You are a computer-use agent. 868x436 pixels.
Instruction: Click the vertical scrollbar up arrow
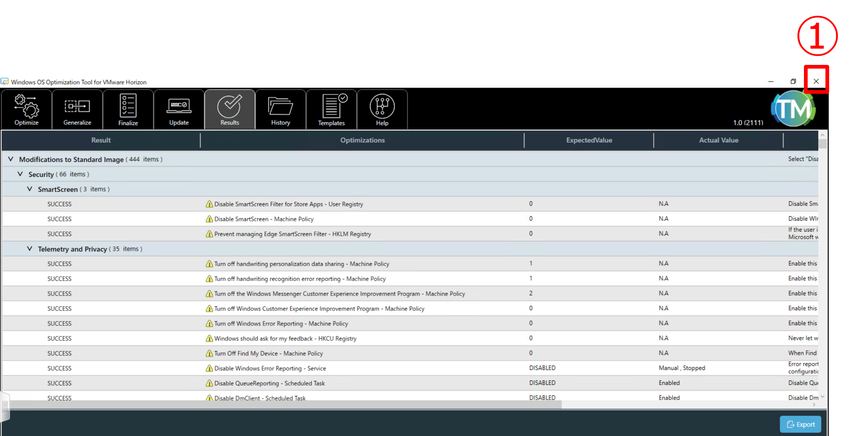823,135
